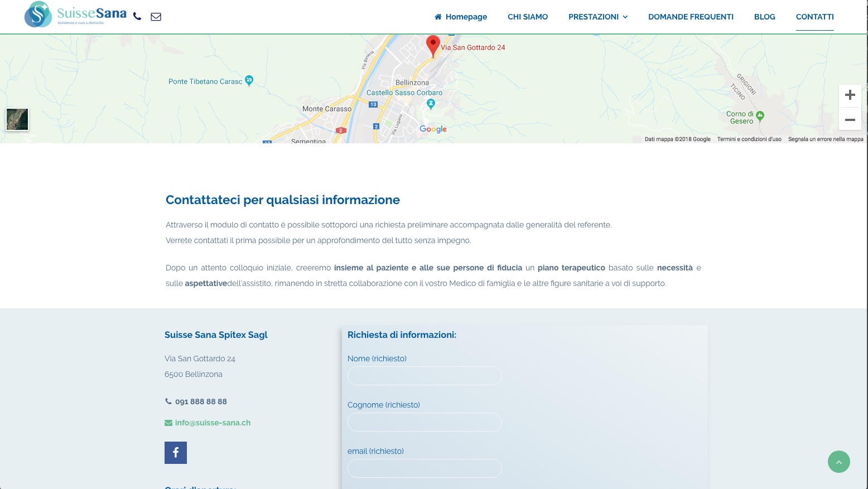Click Ponte Tibetano Carasc map marker
Viewport: 868px width, 489px height.
pyautogui.click(x=249, y=80)
